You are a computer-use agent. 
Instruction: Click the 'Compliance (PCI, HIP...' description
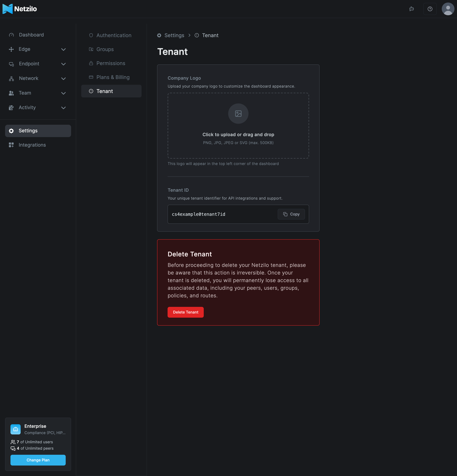(x=45, y=433)
